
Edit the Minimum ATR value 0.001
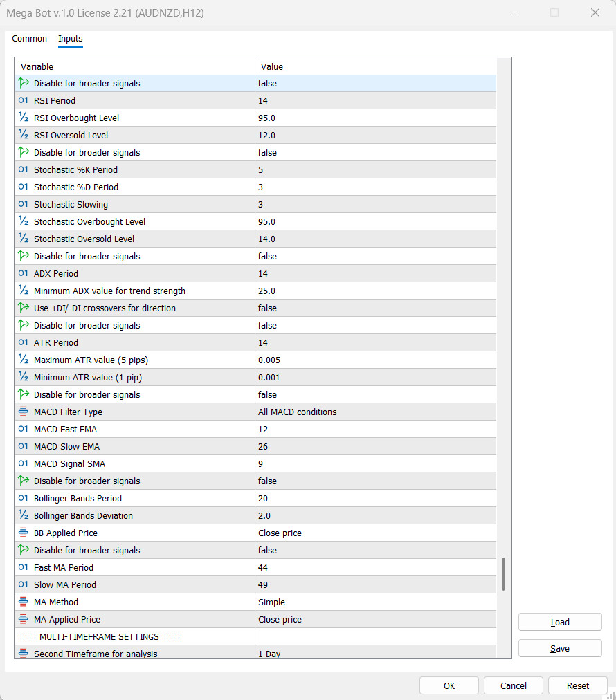[x=376, y=377]
